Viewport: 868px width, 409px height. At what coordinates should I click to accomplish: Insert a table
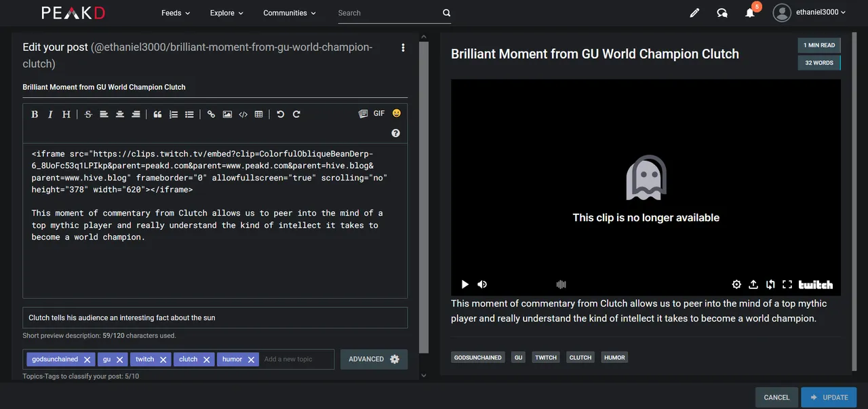tap(258, 115)
